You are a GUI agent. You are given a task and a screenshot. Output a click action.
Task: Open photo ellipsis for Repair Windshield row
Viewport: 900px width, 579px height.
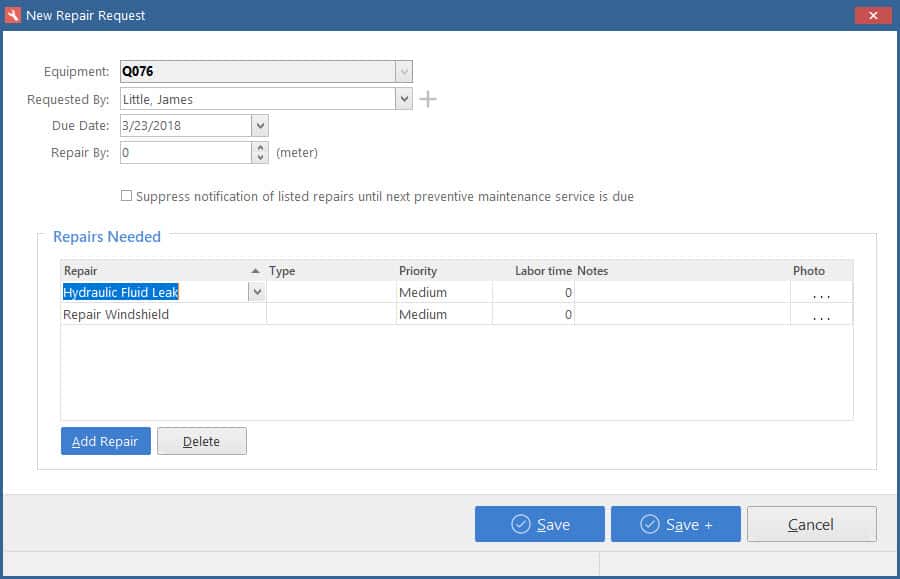pos(821,314)
